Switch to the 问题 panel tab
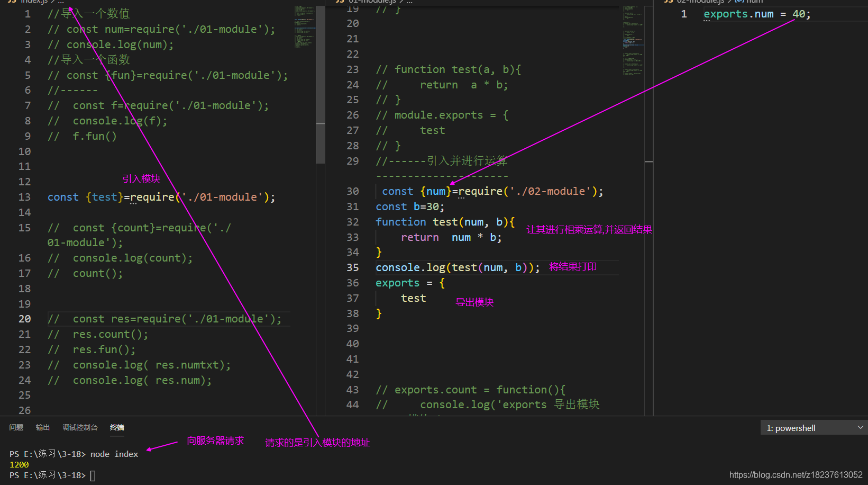 (16, 427)
